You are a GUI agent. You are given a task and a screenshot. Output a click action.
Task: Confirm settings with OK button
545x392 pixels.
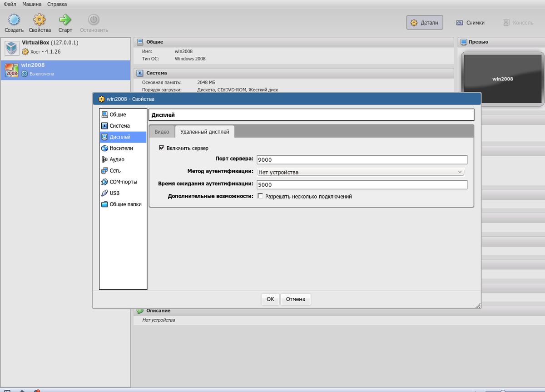[x=270, y=299]
